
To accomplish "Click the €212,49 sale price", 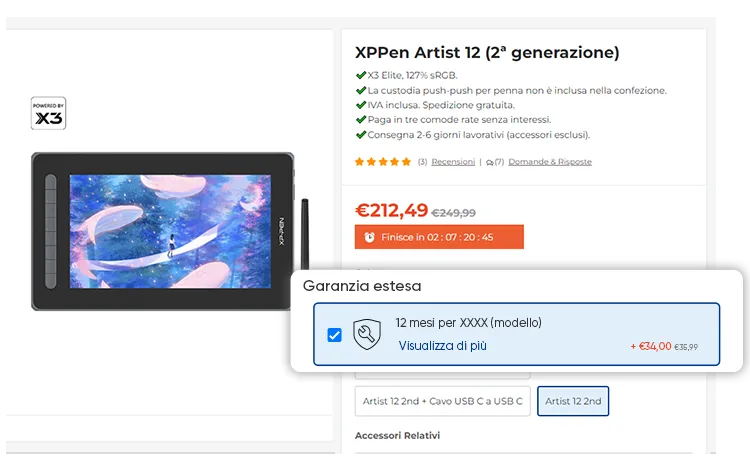I will pos(391,210).
